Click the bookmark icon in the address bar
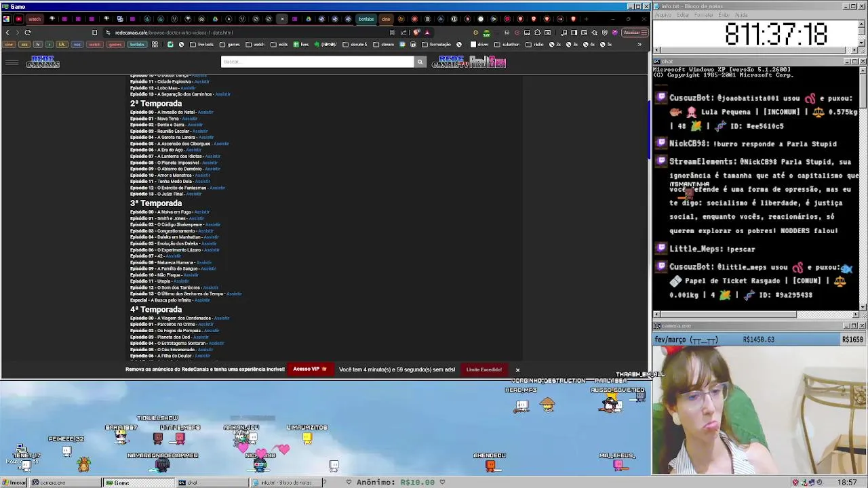Viewport: 868px width, 488px height. 94,33
